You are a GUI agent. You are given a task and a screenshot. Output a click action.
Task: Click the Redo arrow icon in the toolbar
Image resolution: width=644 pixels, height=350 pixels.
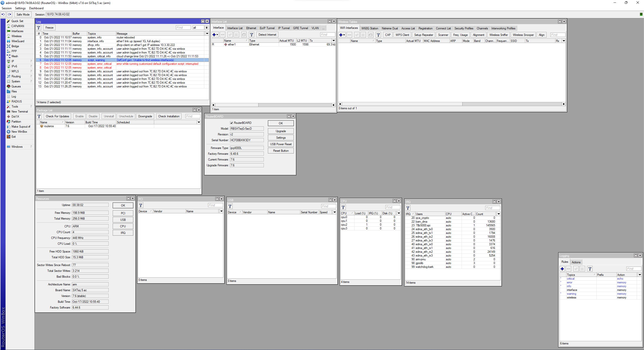(10, 14)
